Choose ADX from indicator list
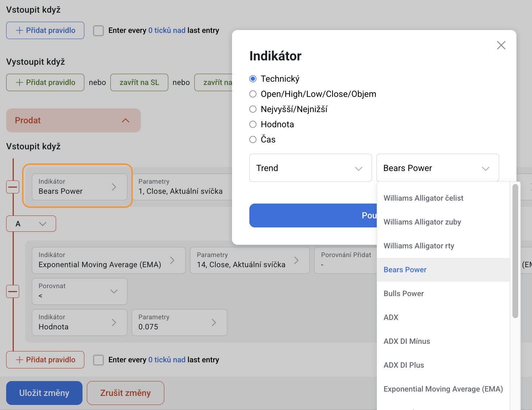This screenshot has height=410, width=532. click(x=443, y=317)
